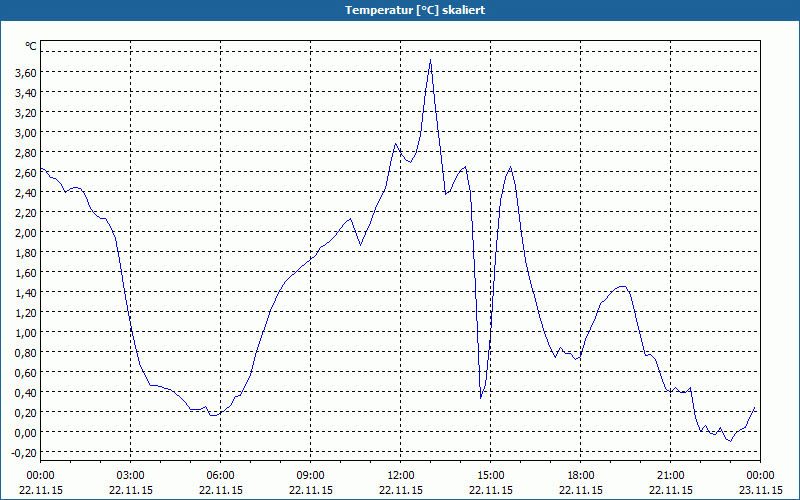
Task: Click the curve's sharp dip just before 15:00
Action: 481,397
